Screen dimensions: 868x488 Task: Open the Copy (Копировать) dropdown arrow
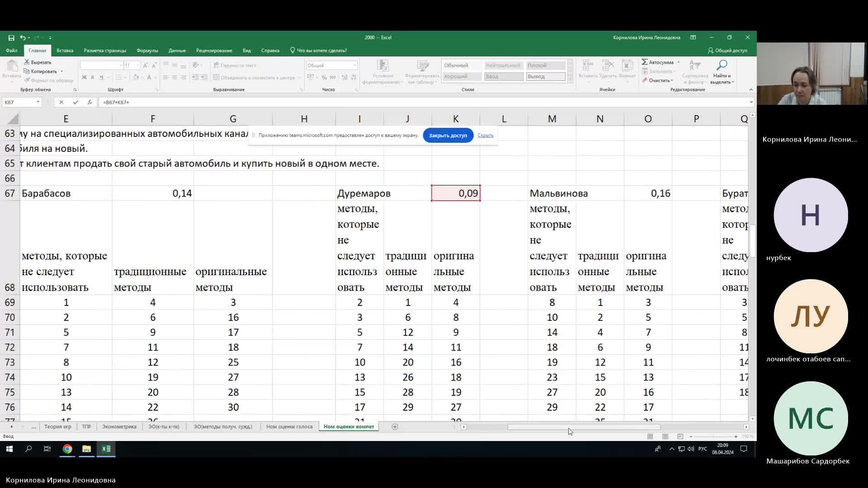click(61, 71)
